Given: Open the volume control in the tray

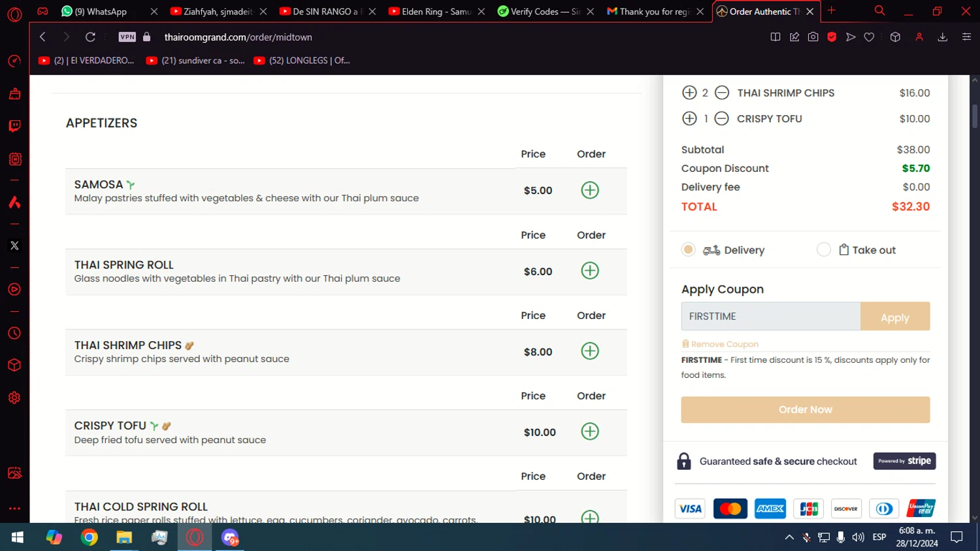Looking at the screenshot, I should (858, 537).
